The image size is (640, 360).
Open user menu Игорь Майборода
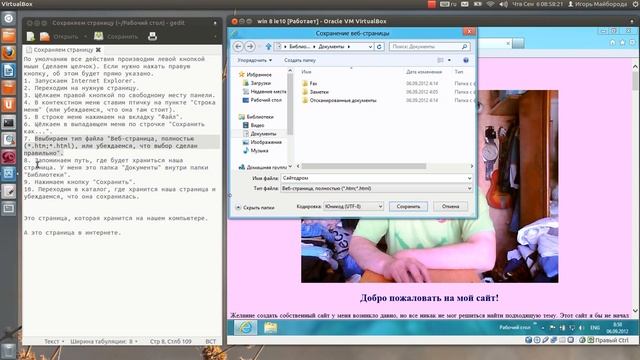click(x=598, y=4)
